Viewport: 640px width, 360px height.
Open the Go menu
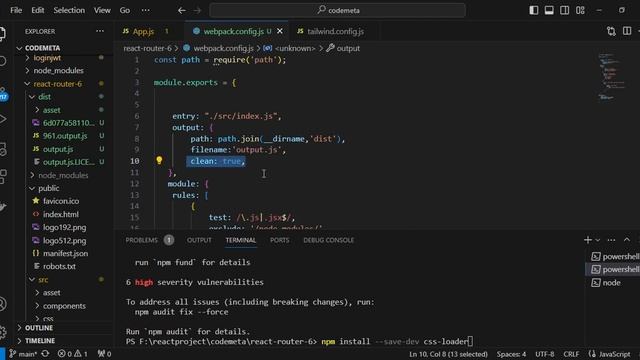pos(125,10)
